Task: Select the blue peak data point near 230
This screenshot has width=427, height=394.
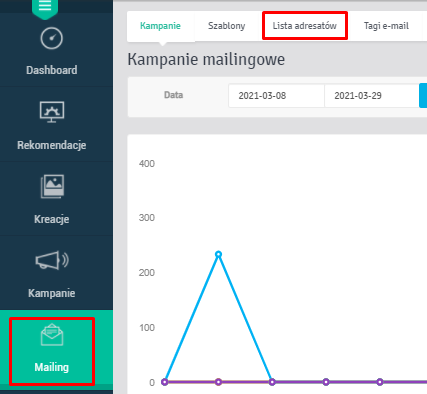Action: (x=218, y=254)
